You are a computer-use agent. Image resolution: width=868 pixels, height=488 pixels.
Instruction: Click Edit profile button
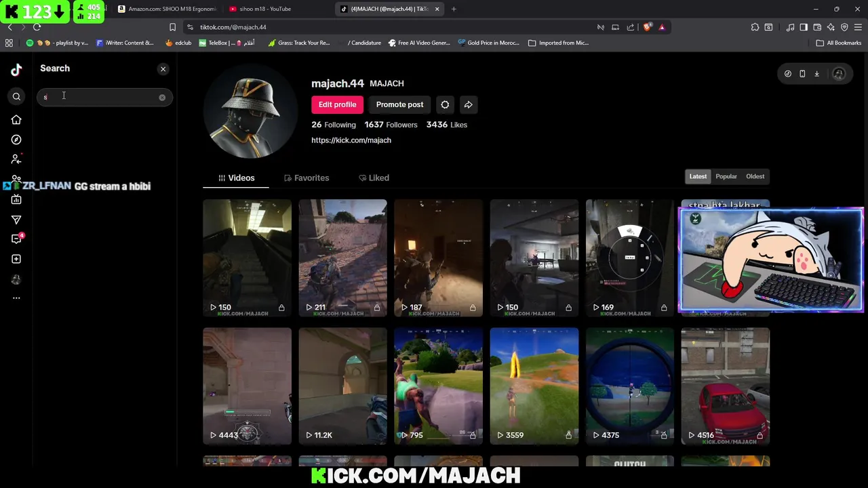click(x=337, y=104)
